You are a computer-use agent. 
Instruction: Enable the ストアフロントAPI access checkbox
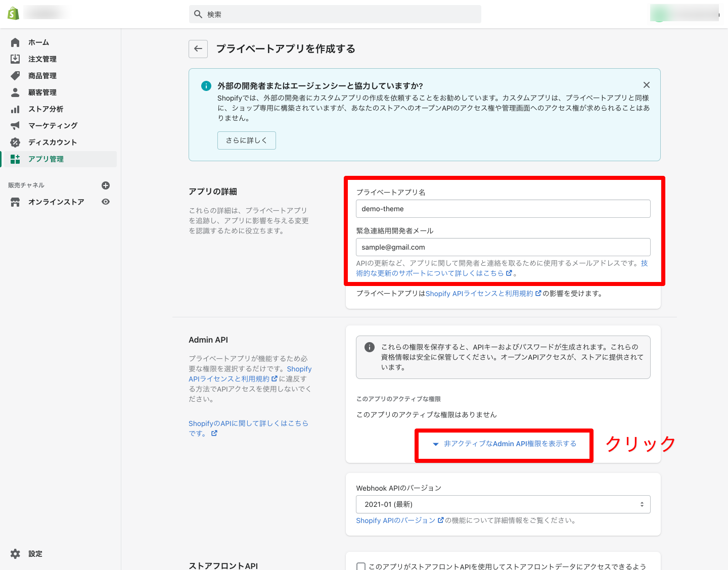pyautogui.click(x=361, y=566)
